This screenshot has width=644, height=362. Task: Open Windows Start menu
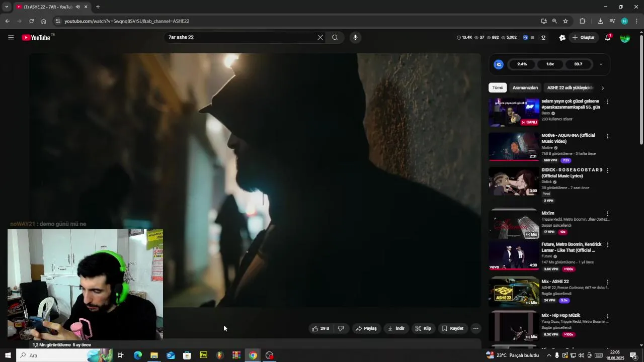[x=8, y=355]
